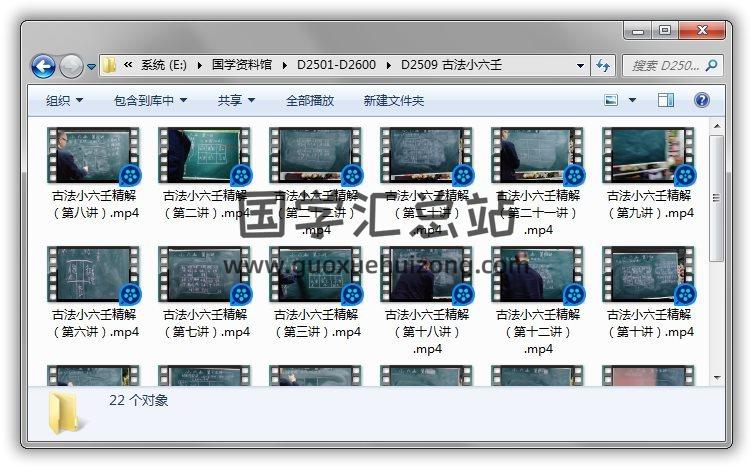This screenshot has width=753, height=469.
Task: Select D2509 古法小六壬 breadcrumb segment
Action: pos(451,65)
